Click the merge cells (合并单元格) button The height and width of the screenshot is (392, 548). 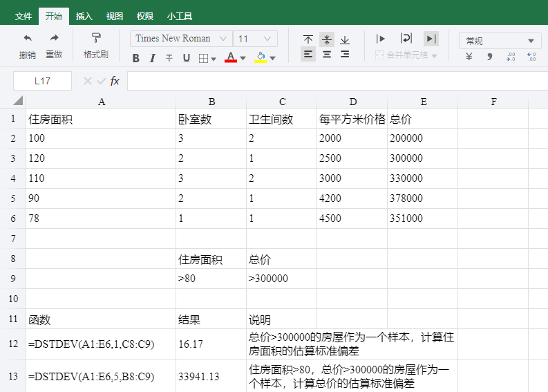click(x=401, y=55)
